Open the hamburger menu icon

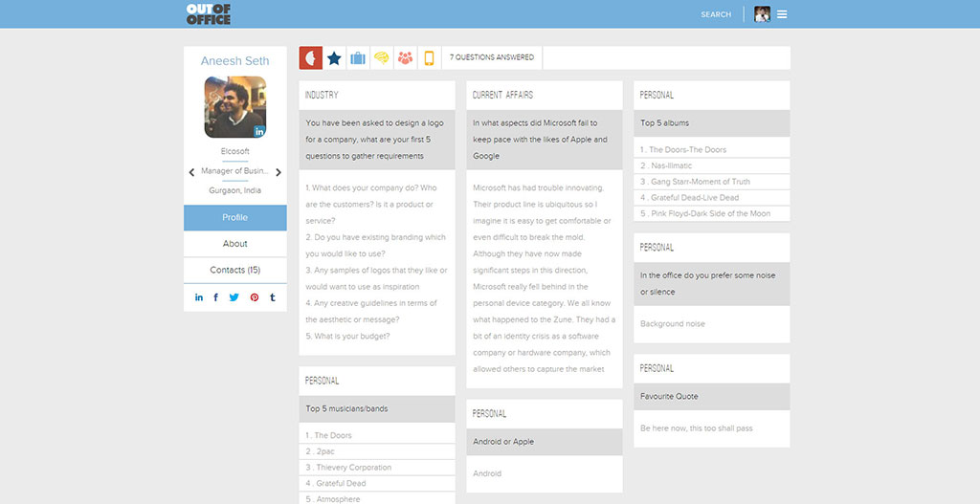click(x=782, y=14)
